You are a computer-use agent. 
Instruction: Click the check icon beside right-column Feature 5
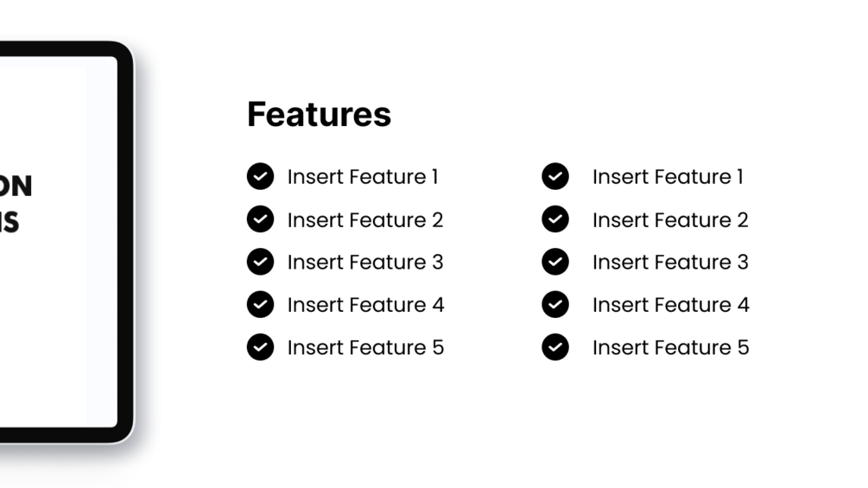pos(555,347)
